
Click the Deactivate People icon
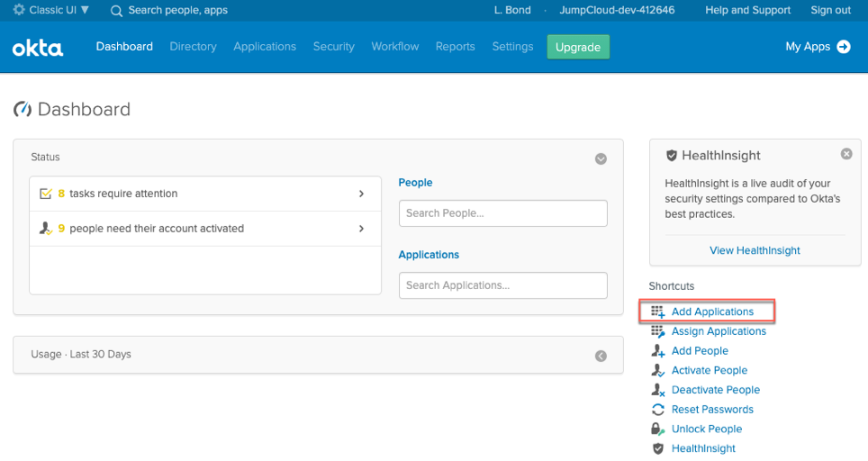pos(657,390)
